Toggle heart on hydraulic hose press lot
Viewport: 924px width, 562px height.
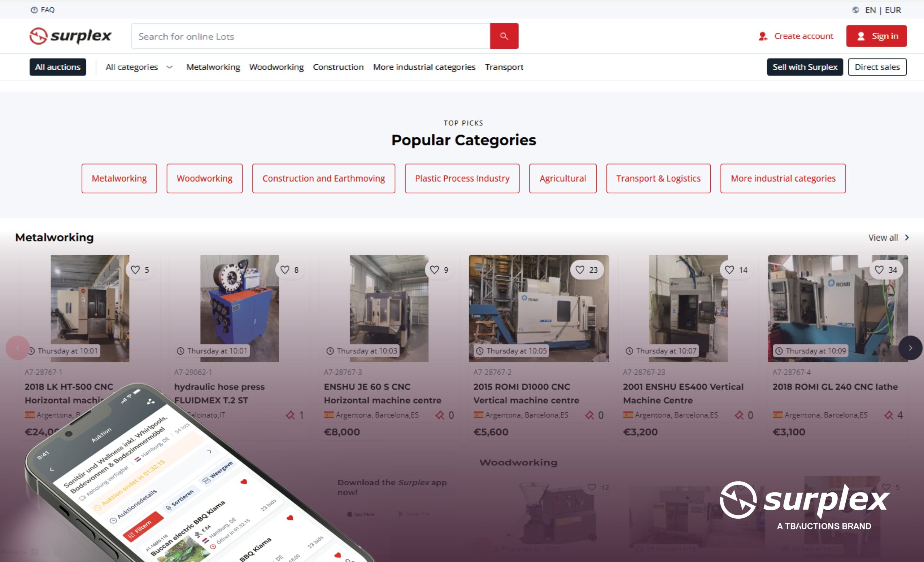coord(285,270)
